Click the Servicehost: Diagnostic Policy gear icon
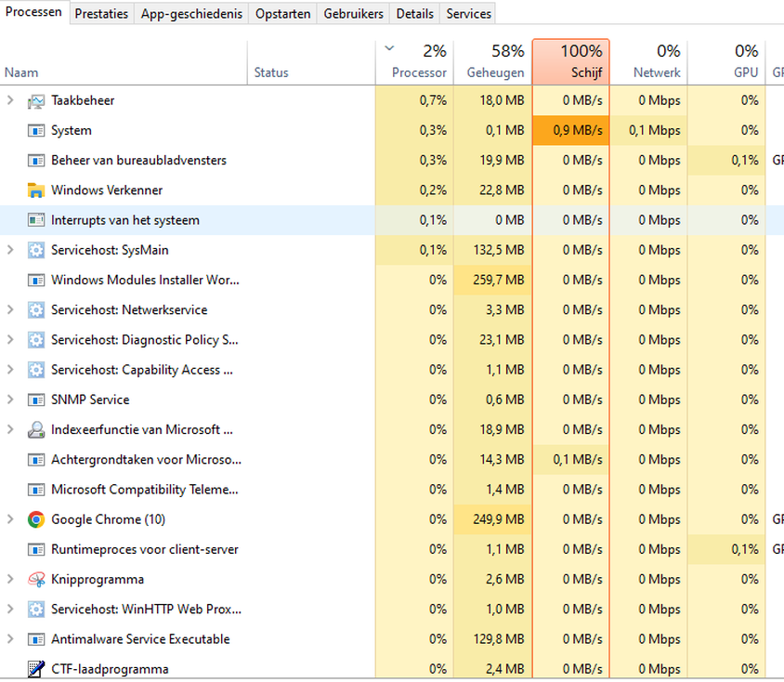The image size is (784, 682). pyautogui.click(x=36, y=340)
